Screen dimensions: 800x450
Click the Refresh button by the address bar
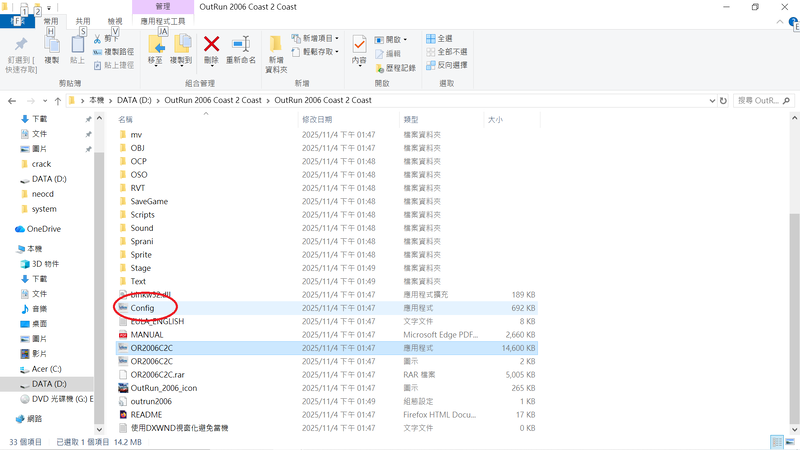tap(723, 101)
